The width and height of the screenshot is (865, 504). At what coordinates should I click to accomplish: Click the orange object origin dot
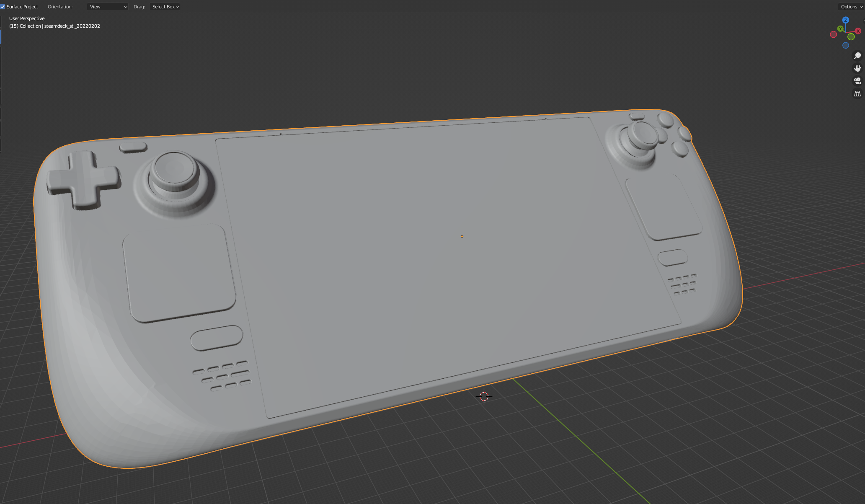[x=462, y=236]
